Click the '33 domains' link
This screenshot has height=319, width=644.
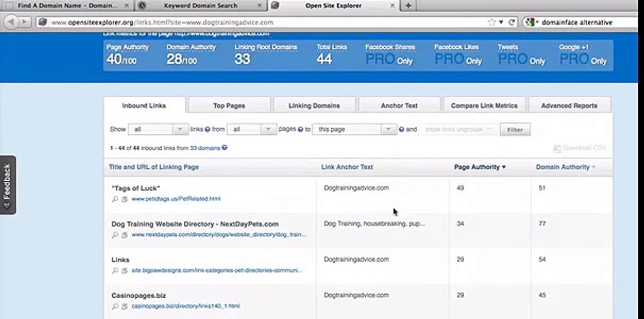click(x=205, y=148)
